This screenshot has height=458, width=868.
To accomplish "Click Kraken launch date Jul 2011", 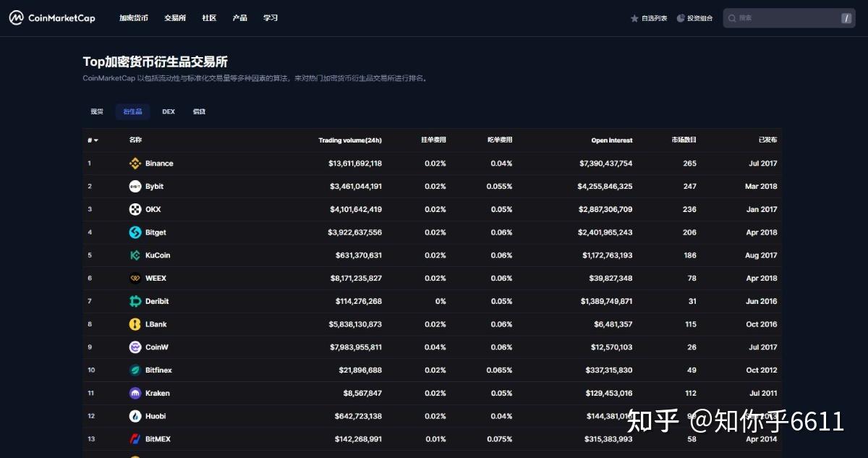I will 763,393.
